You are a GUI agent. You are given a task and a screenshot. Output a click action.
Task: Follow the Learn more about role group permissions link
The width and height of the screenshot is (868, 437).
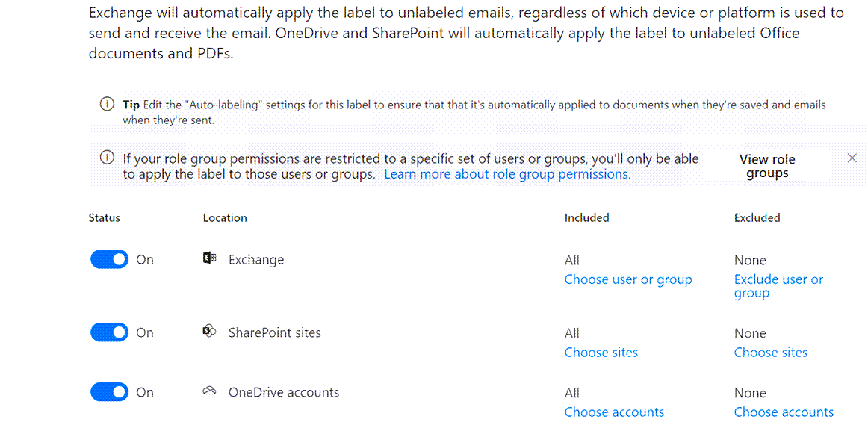tap(507, 174)
